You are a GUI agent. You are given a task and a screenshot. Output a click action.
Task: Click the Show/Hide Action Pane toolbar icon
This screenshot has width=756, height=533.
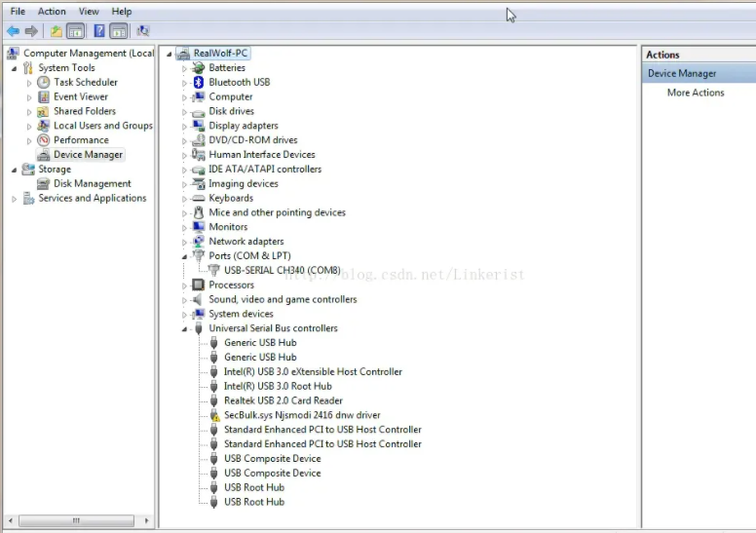tap(118, 31)
